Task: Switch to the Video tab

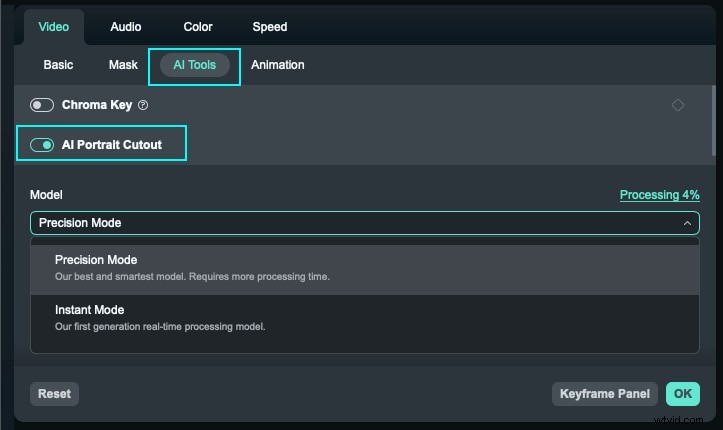Action: 54,27
